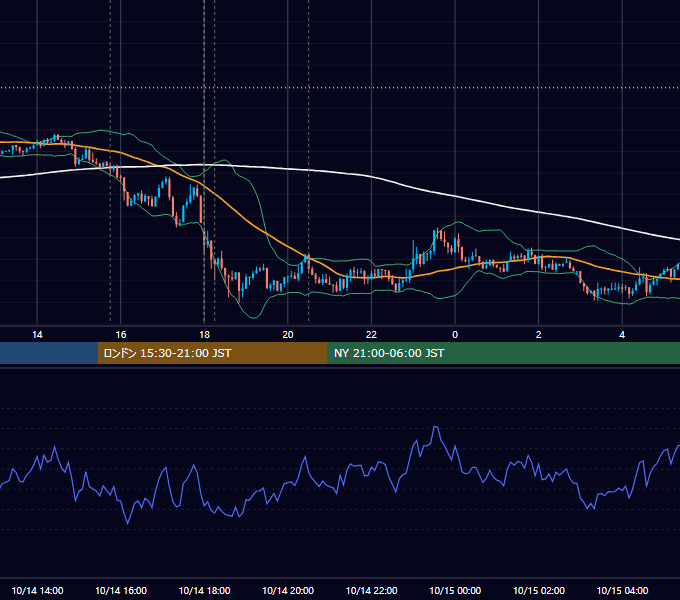Click hour label 2 on price chart axis
The height and width of the screenshot is (600, 680).
point(539,335)
